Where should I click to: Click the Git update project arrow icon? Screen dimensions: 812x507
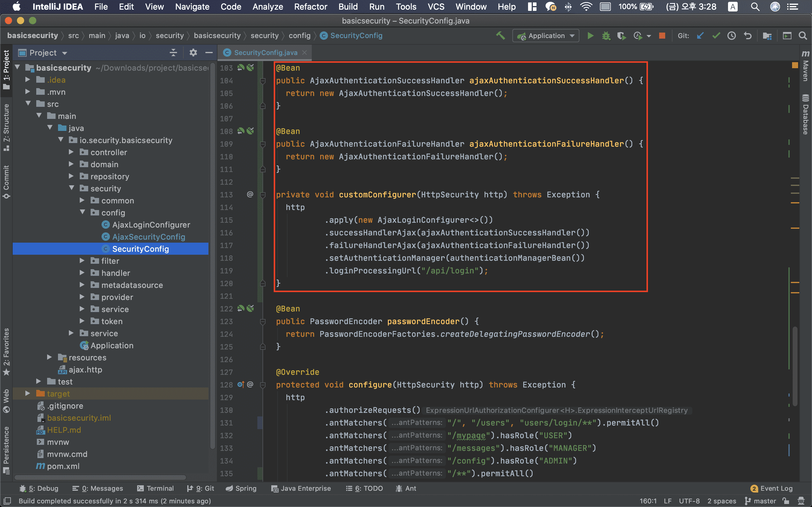coord(700,36)
